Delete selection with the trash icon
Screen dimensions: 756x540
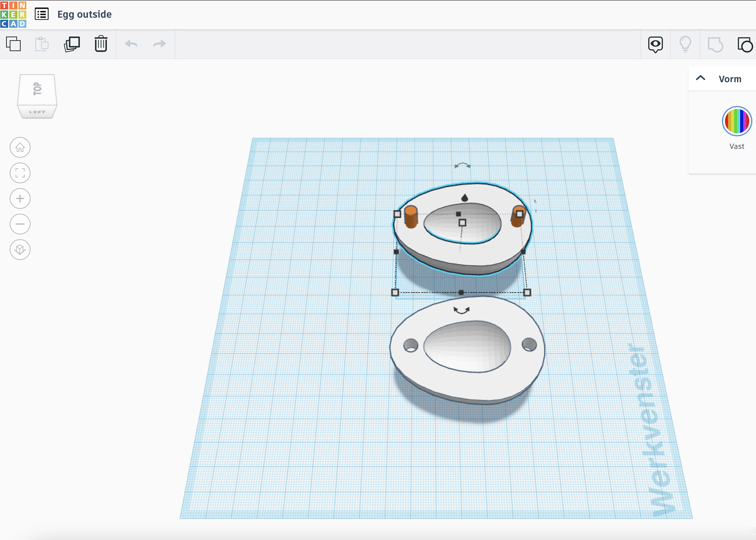point(101,44)
